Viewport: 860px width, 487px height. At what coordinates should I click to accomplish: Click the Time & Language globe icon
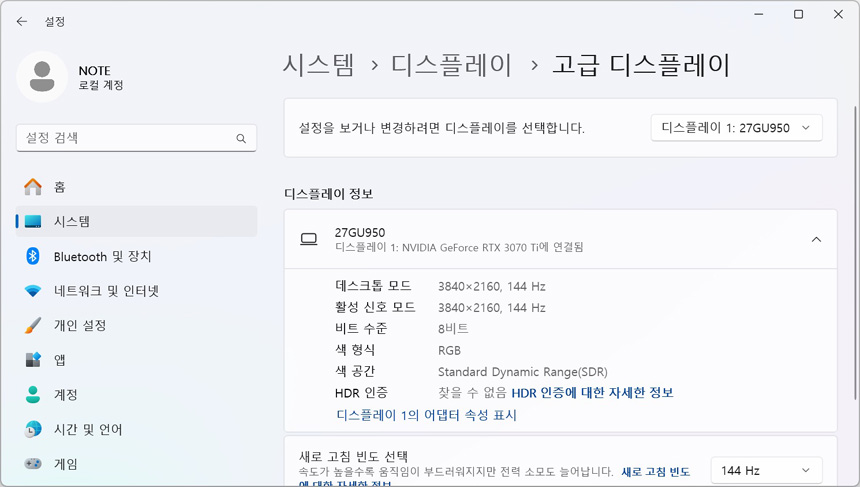pos(33,429)
